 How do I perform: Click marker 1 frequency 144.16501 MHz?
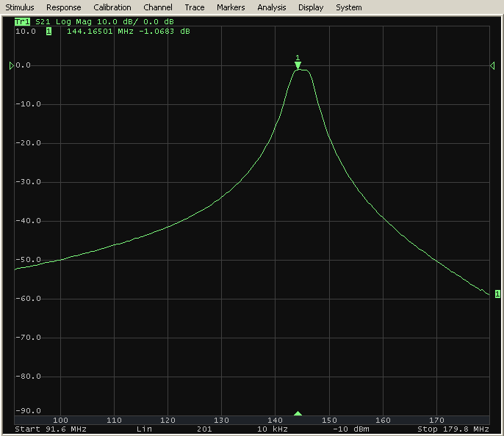pyautogui.click(x=100, y=32)
